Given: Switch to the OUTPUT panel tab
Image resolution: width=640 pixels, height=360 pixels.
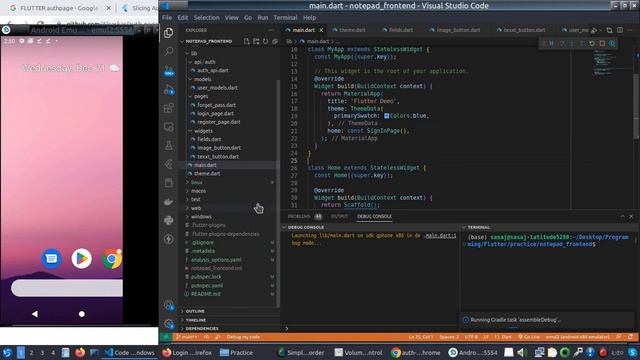Looking at the screenshot, I should 339,216.
